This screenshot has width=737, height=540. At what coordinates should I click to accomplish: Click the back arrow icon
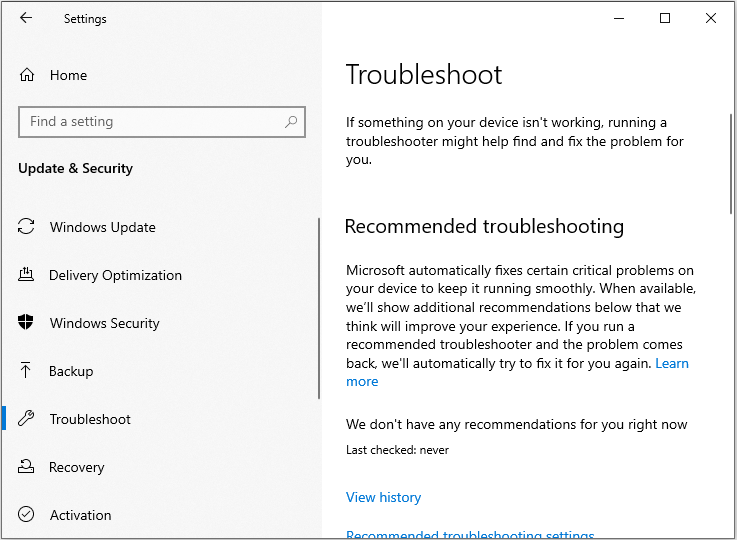pos(26,18)
